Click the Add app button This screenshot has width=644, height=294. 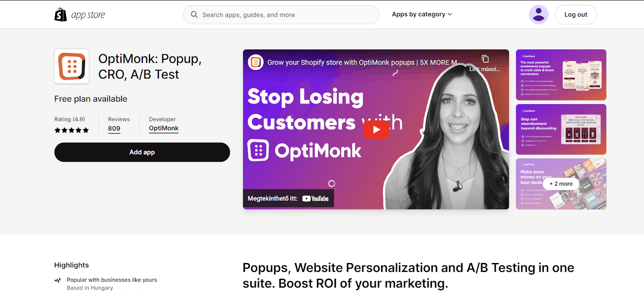click(x=142, y=152)
